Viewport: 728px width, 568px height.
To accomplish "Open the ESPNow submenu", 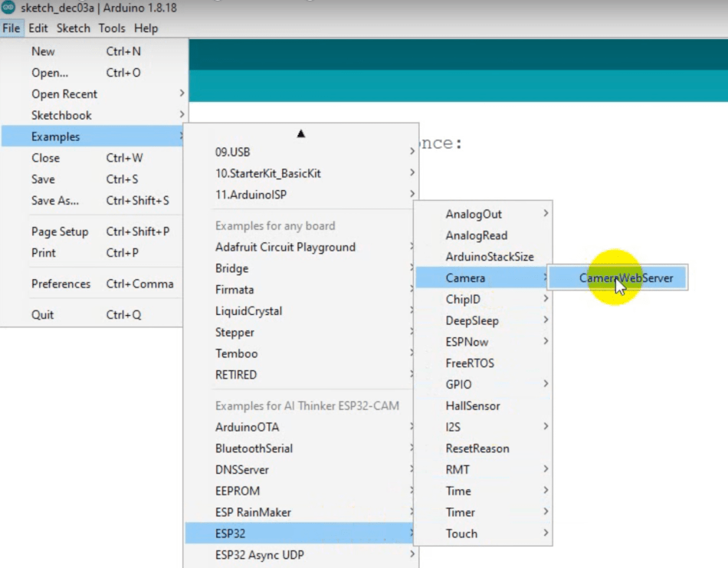I will coord(483,343).
